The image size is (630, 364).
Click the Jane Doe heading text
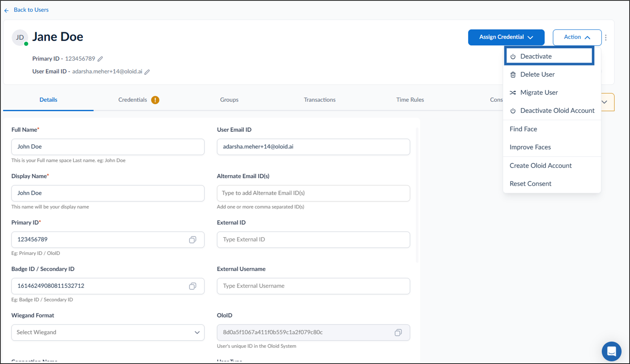point(57,37)
